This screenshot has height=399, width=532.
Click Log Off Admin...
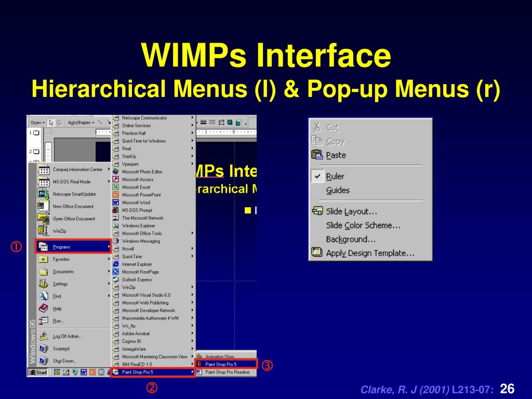coord(73,336)
